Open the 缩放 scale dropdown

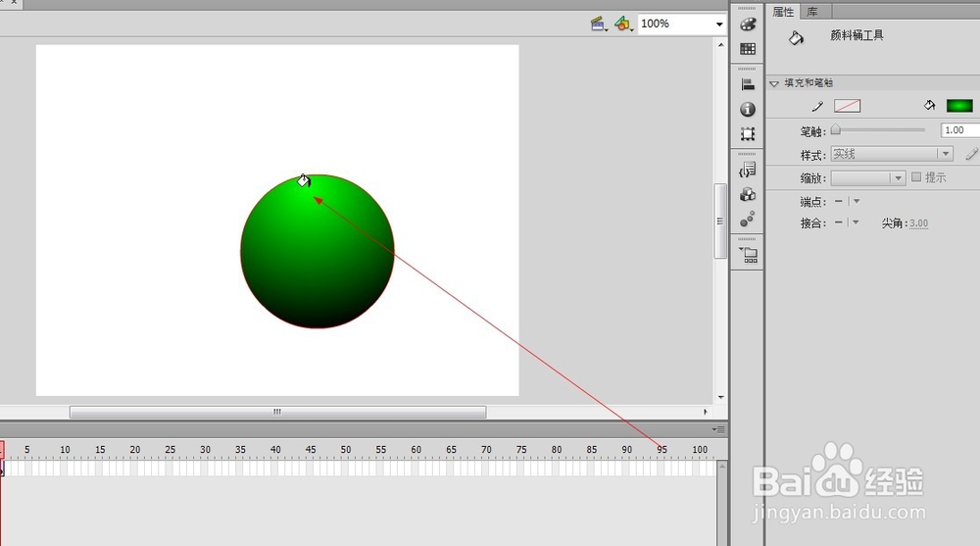point(867,178)
